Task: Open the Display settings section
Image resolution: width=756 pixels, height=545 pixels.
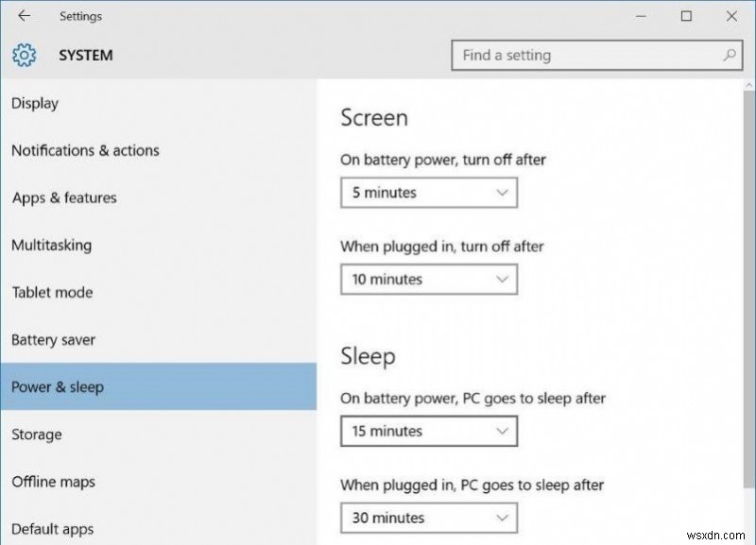Action: 35,103
